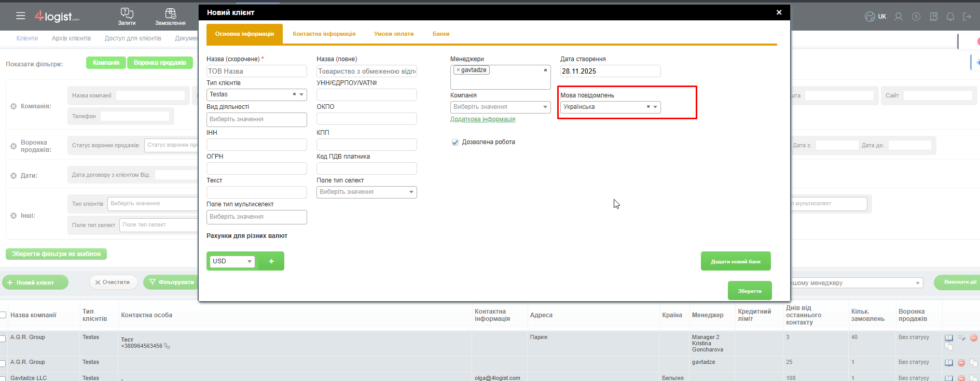The width and height of the screenshot is (980, 381).
Task: Expand the Тип клієнтів dropdown
Action: tap(301, 94)
